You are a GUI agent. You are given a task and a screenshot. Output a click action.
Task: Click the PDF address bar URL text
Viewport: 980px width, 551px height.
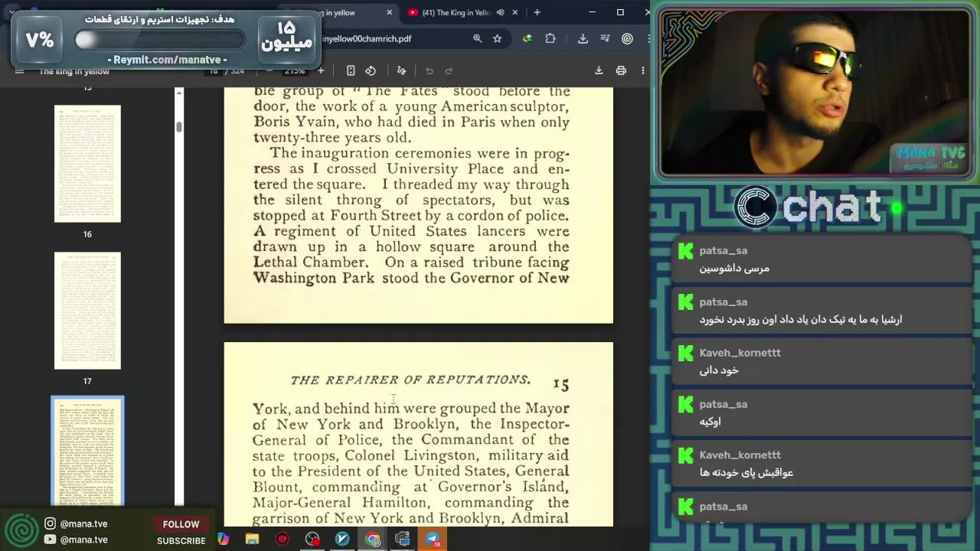point(367,38)
